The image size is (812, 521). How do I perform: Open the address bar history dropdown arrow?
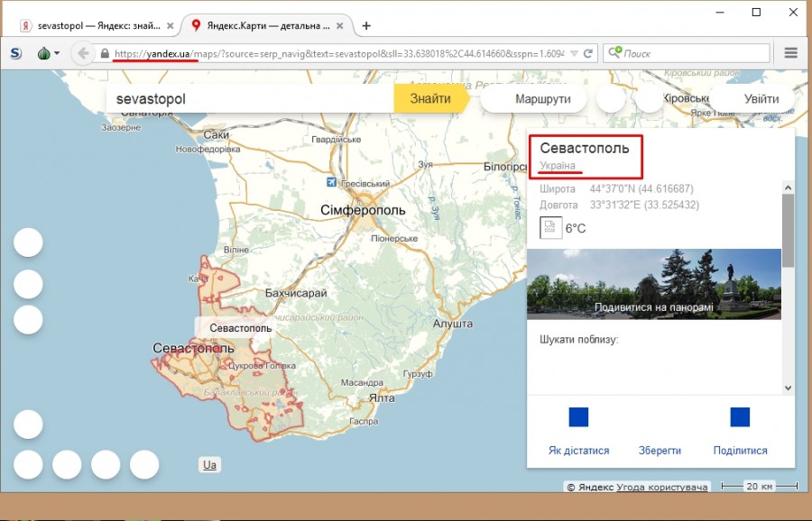tap(574, 53)
